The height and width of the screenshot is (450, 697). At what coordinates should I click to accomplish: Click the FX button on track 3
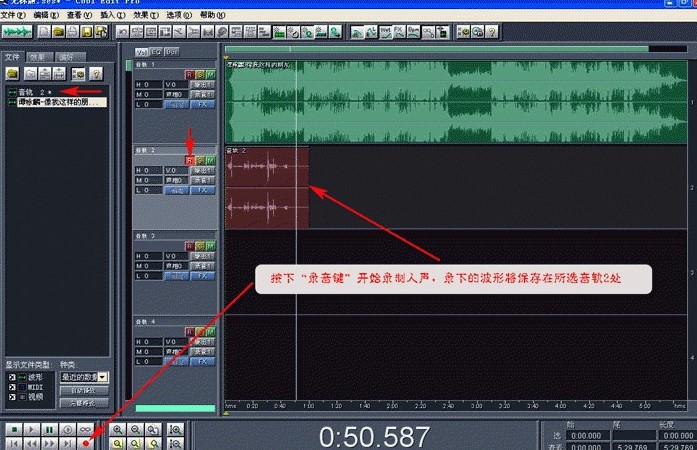[x=203, y=276]
